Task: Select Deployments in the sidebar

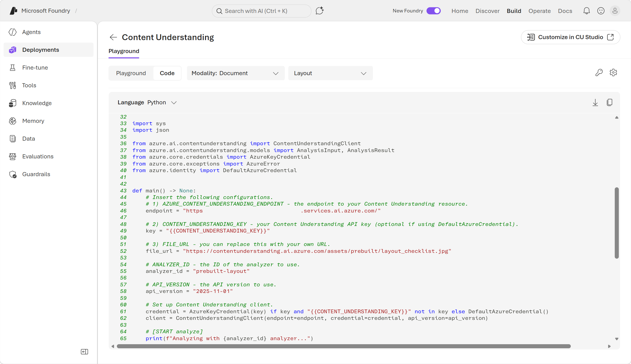Action: coord(49,50)
